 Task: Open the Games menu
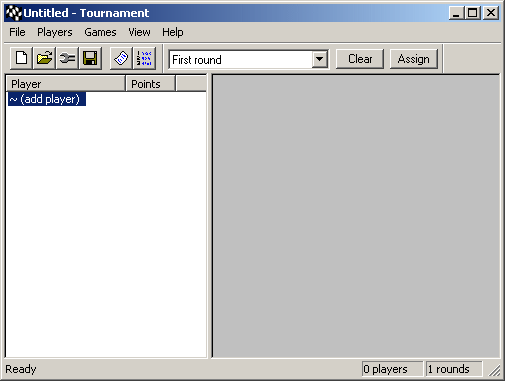pyautogui.click(x=100, y=32)
